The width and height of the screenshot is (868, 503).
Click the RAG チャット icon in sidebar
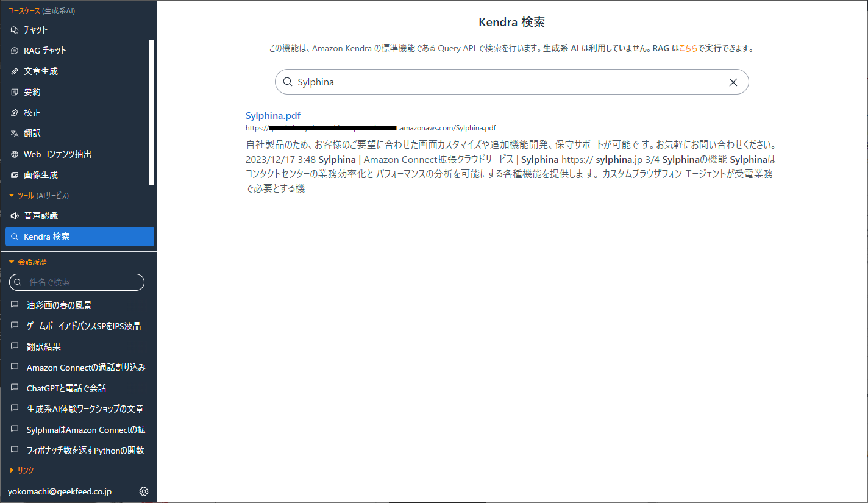[x=15, y=51]
